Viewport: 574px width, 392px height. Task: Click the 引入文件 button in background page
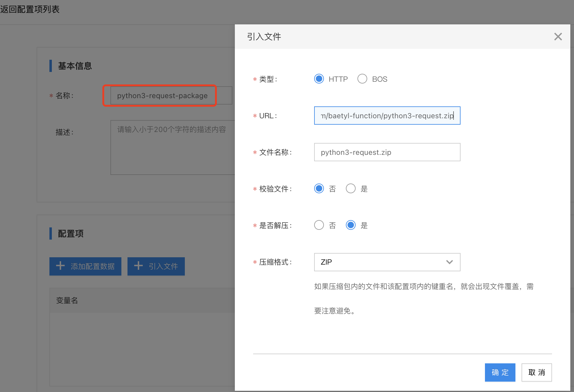pyautogui.click(x=156, y=266)
